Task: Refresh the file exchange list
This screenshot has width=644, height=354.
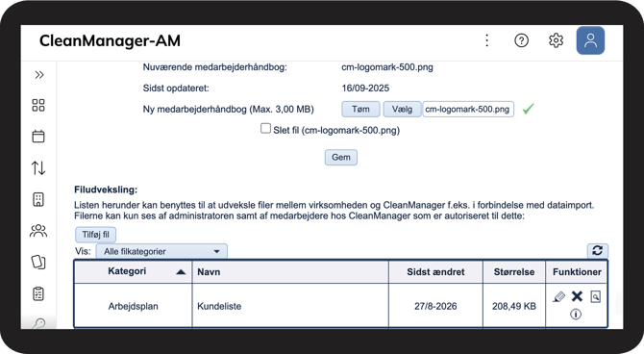Action: tap(597, 251)
